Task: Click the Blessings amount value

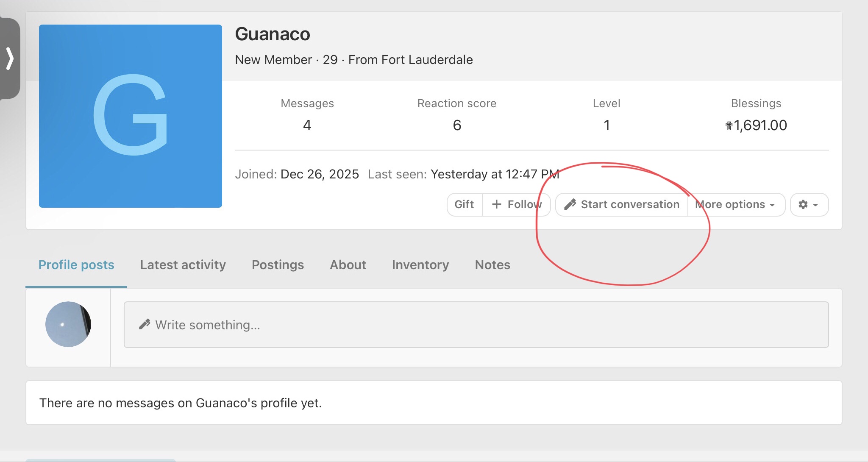Action: (x=756, y=125)
